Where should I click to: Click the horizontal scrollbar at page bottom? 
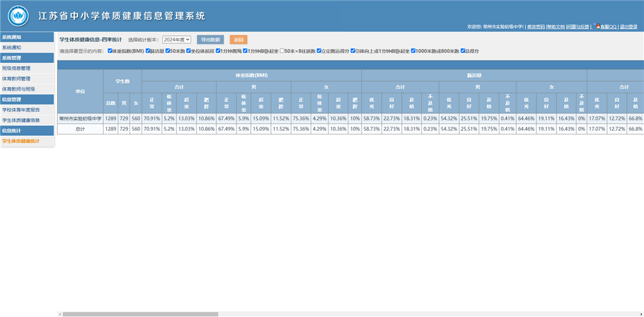(x=138, y=313)
